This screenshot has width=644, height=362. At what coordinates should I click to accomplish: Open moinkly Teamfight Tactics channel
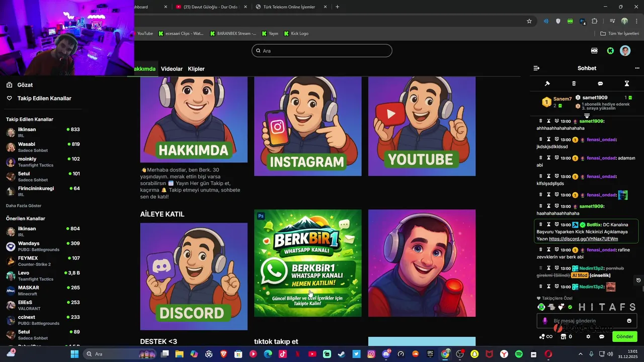tap(43, 161)
